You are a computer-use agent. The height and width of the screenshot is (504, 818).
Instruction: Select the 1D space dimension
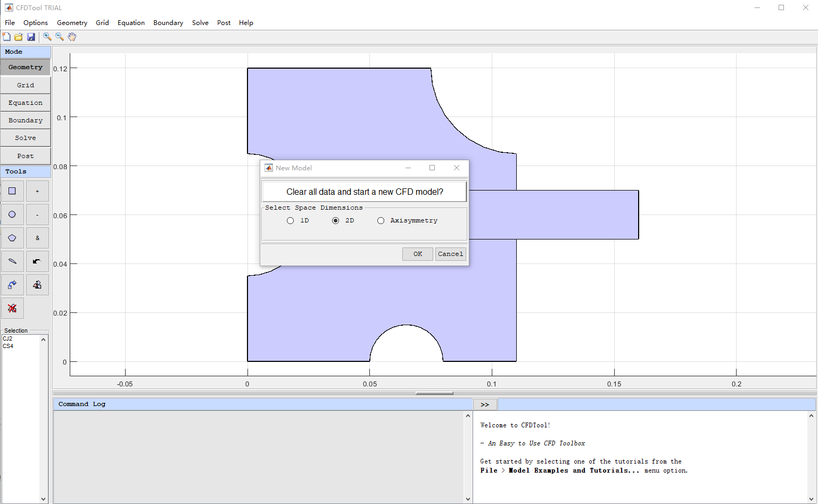pyautogui.click(x=291, y=220)
